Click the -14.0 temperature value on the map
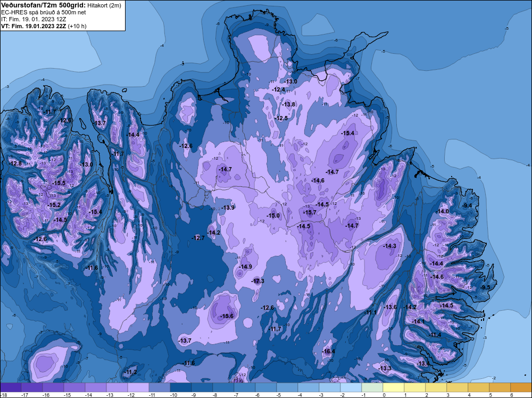Viewport: 532px width, 398px height. tap(443, 211)
